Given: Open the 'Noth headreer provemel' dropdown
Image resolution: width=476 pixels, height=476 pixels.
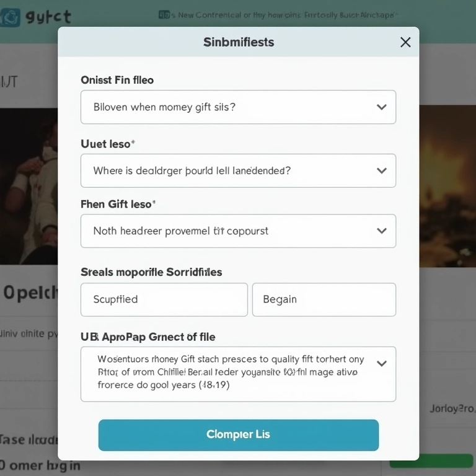Looking at the screenshot, I should click(x=238, y=231).
